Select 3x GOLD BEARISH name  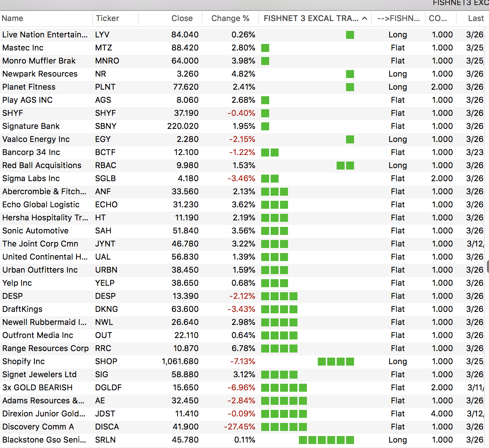(37, 388)
